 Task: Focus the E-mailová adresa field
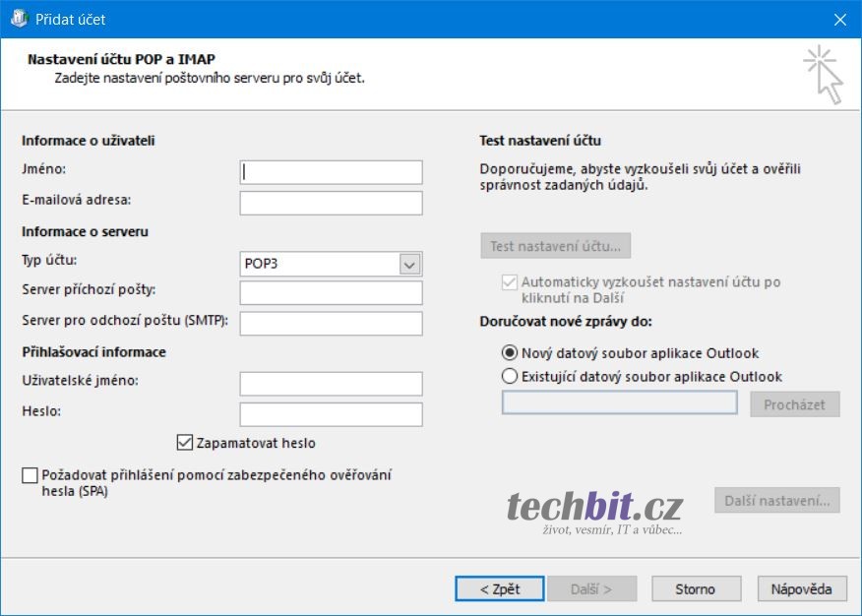coord(331,203)
